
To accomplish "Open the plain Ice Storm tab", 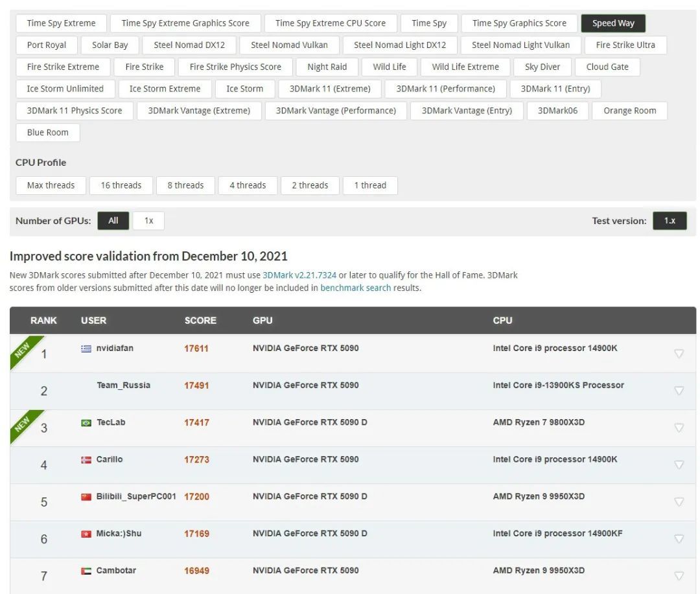I will (244, 89).
